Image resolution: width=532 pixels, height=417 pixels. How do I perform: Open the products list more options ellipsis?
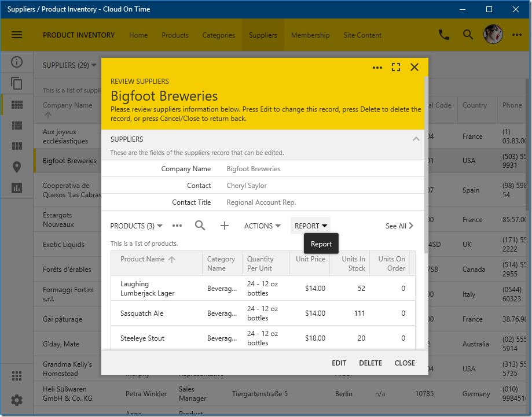pyautogui.click(x=177, y=226)
